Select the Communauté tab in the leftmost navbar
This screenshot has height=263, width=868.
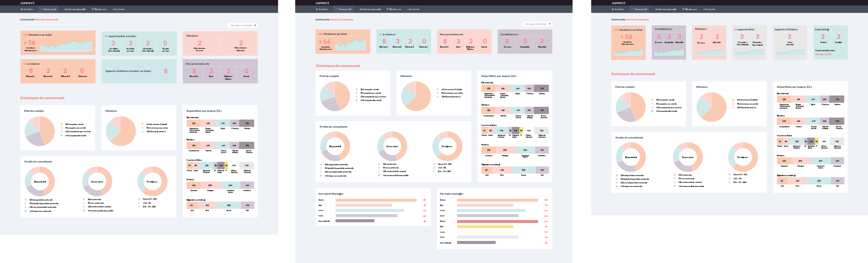[x=49, y=9]
